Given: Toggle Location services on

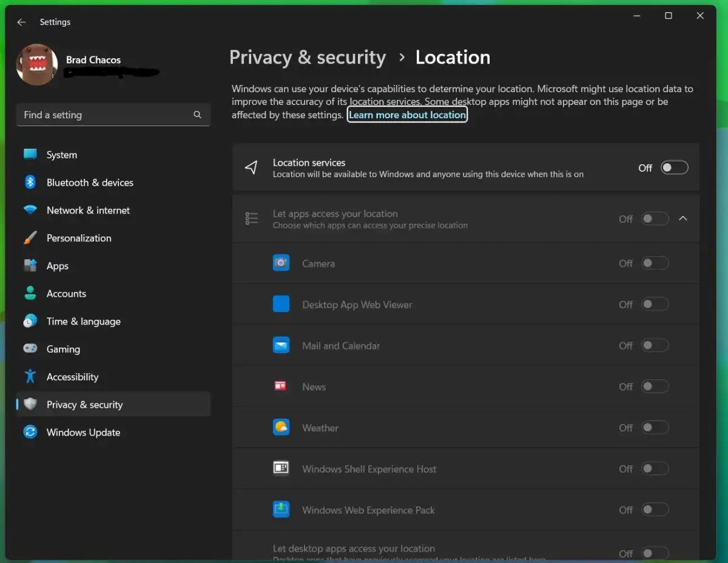Looking at the screenshot, I should [x=673, y=167].
